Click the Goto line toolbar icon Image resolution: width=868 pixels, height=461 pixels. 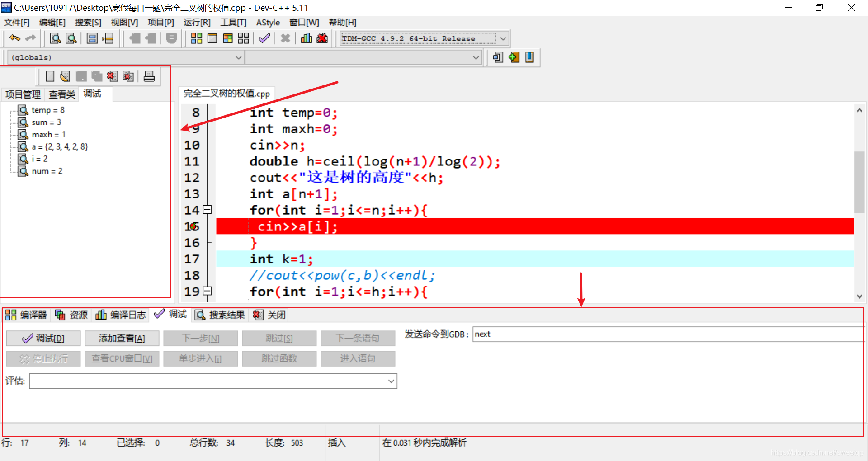pos(108,38)
